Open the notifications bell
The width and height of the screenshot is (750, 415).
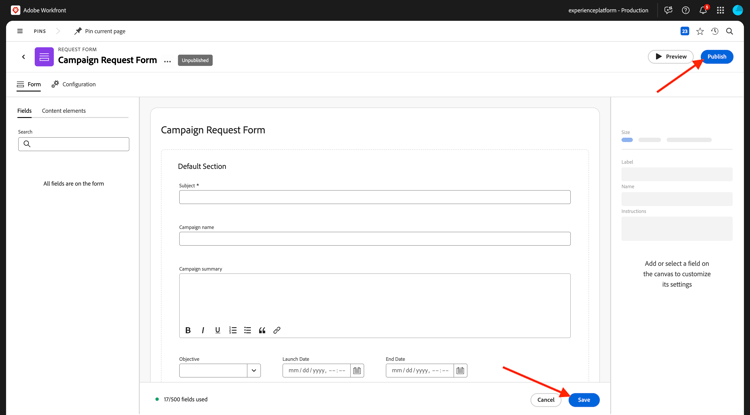(x=703, y=10)
